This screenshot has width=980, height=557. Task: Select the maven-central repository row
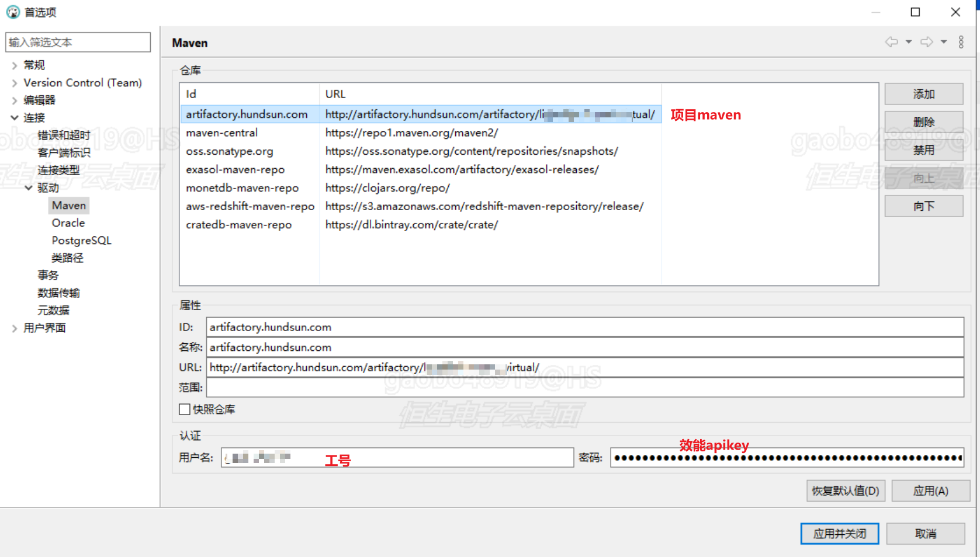pos(222,133)
